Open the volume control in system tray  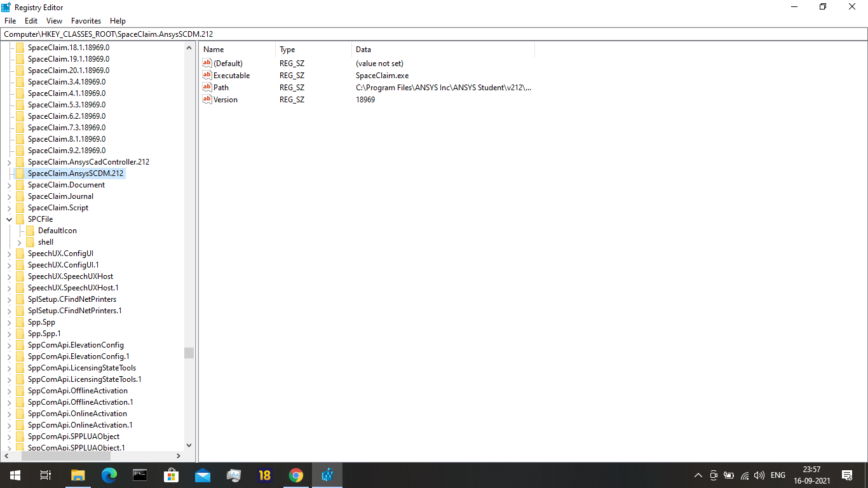(x=759, y=475)
